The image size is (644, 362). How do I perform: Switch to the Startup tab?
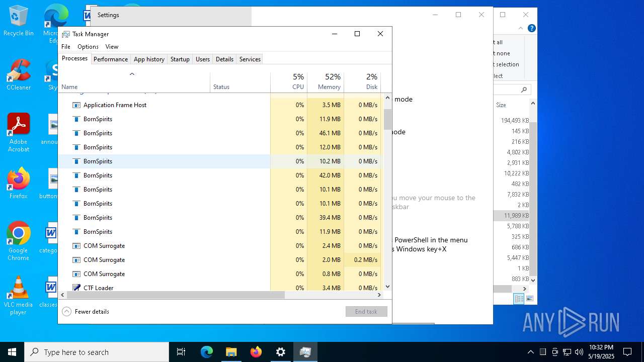click(180, 59)
